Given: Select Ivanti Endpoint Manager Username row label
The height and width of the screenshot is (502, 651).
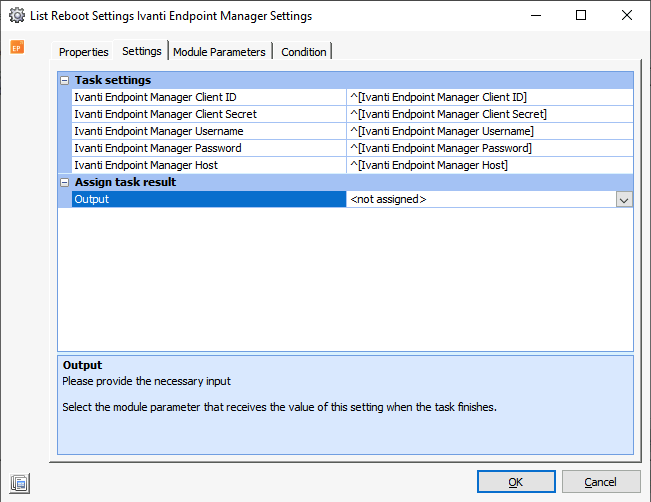Looking at the screenshot, I should 209,131.
